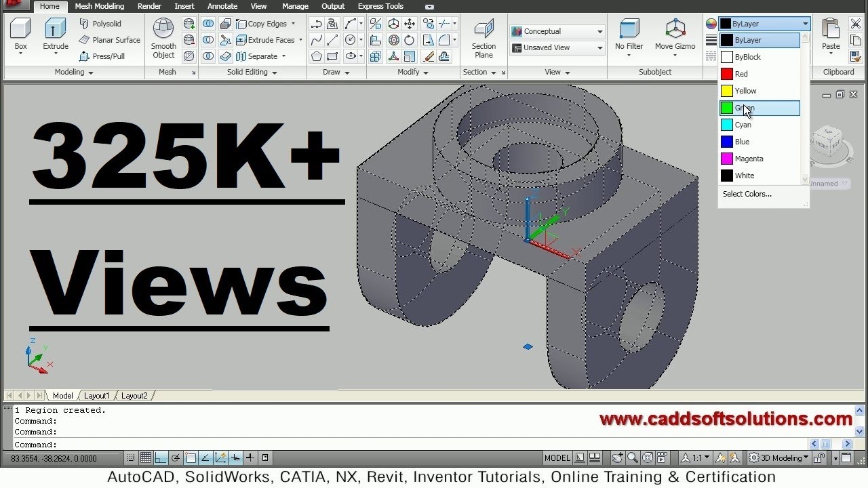The height and width of the screenshot is (488, 868).
Task: Switch to the Layout1 tab
Action: tap(96, 396)
